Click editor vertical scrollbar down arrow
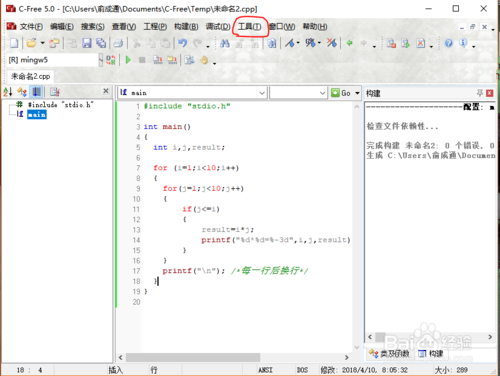The height and width of the screenshot is (376, 500). 357,347
